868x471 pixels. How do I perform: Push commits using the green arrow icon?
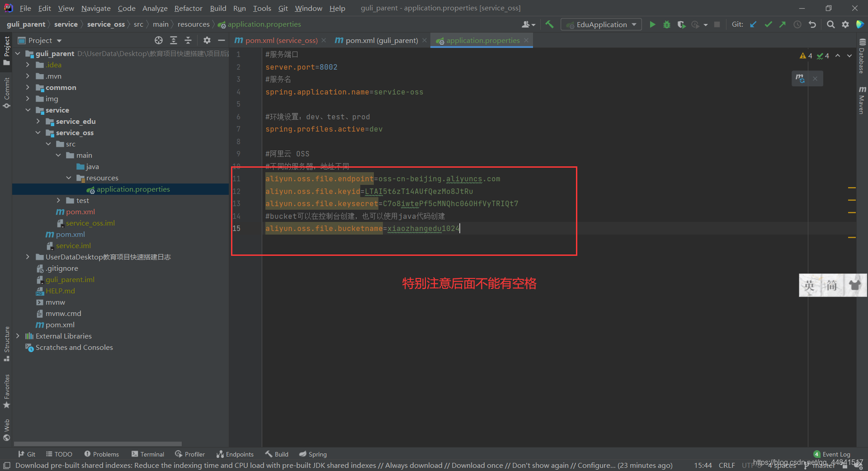coord(783,24)
